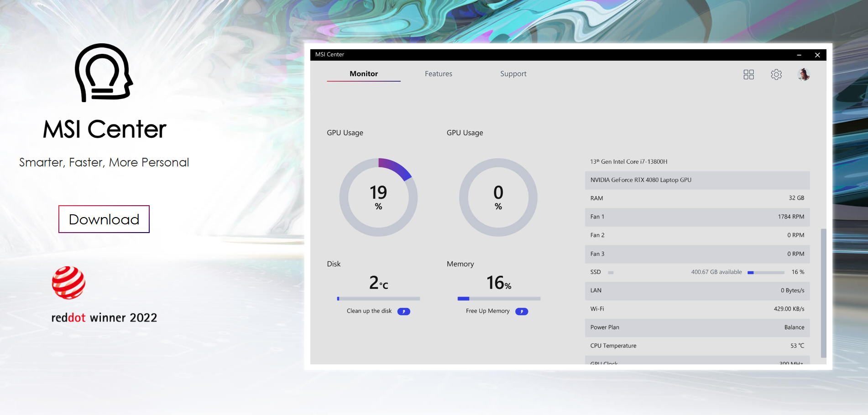Open the user profile avatar
The height and width of the screenshot is (415, 868).
pos(804,74)
